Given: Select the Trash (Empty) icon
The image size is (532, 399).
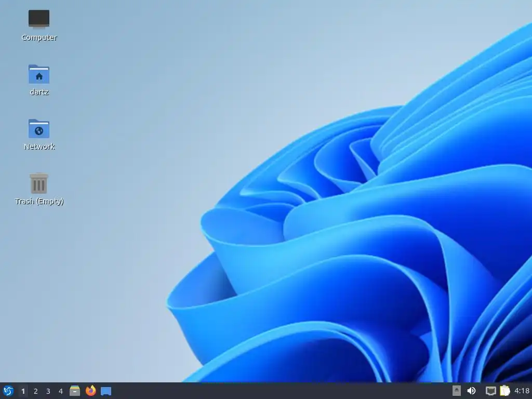Looking at the screenshot, I should [x=39, y=183].
